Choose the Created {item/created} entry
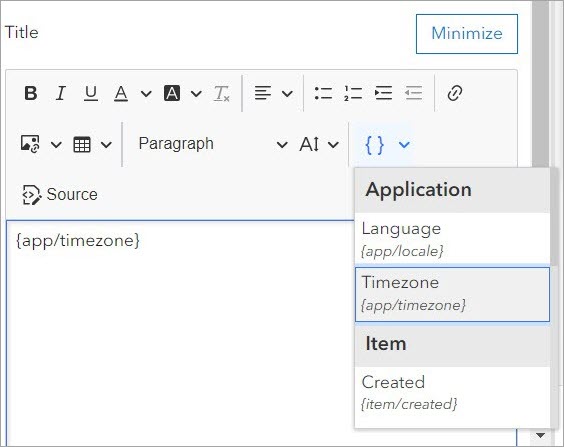 click(452, 393)
